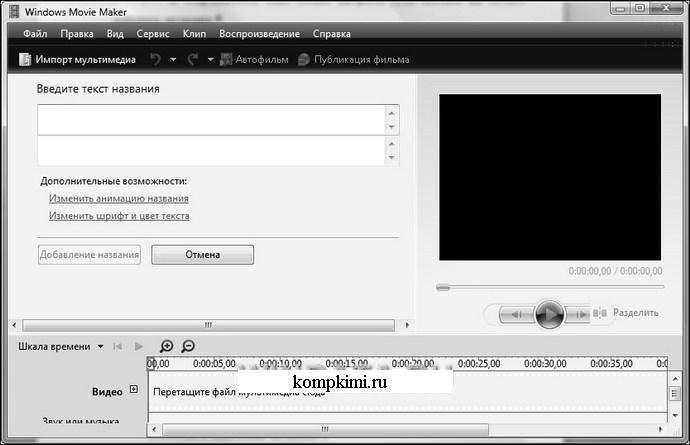Click the Redo arrow icon in toolbar
This screenshot has height=445, width=690.
pyautogui.click(x=193, y=59)
